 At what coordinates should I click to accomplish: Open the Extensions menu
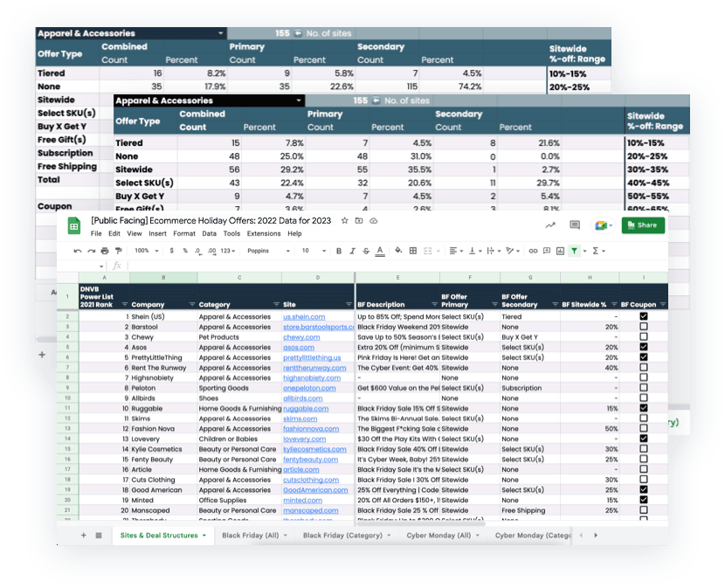264,234
